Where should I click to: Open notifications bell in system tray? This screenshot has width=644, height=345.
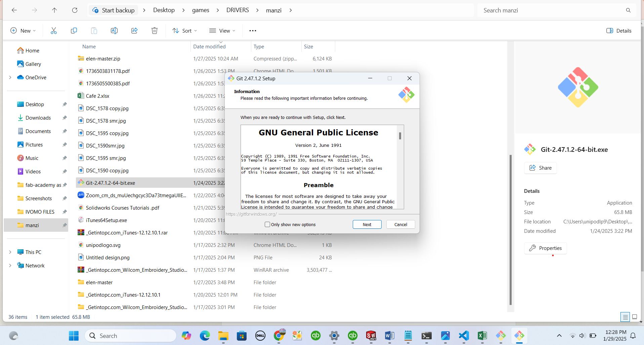[633, 335]
